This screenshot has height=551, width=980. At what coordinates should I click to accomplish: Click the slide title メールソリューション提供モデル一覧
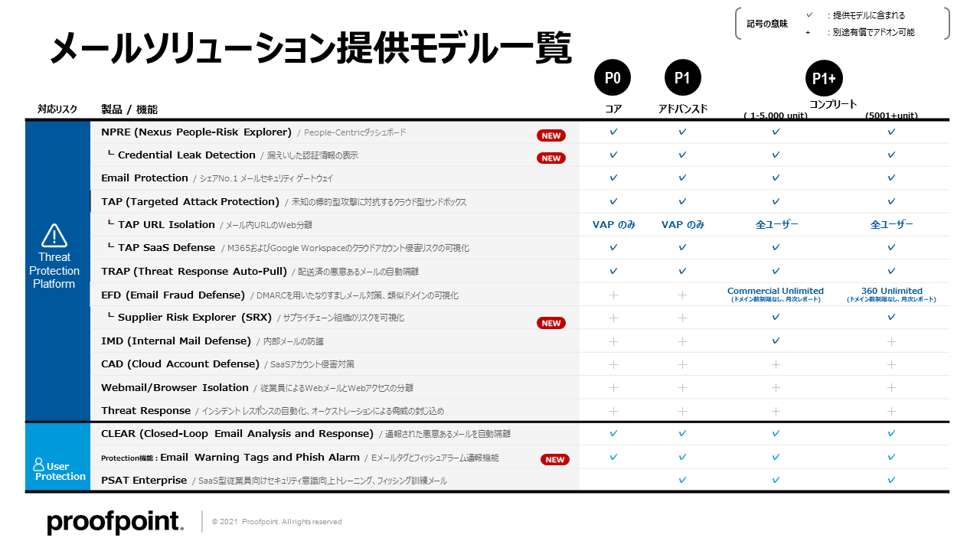coord(311,48)
